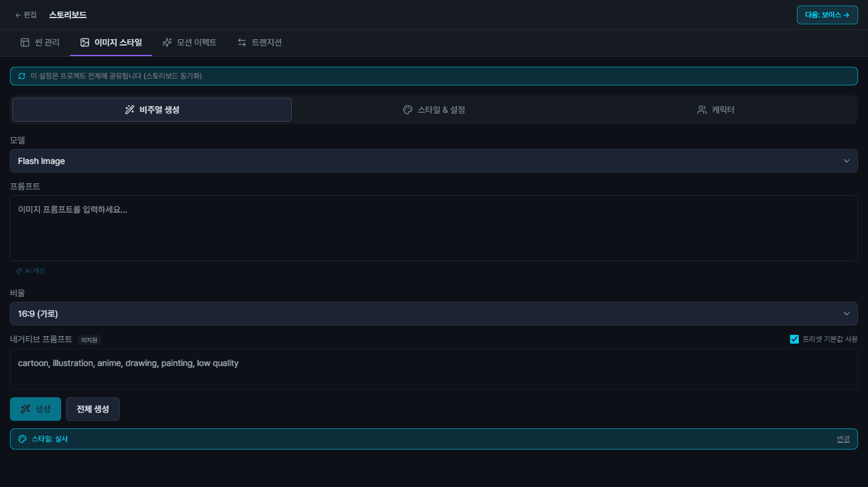Expand the chevron of the 비율 dropdown
The height and width of the screenshot is (487, 868).
[847, 314]
